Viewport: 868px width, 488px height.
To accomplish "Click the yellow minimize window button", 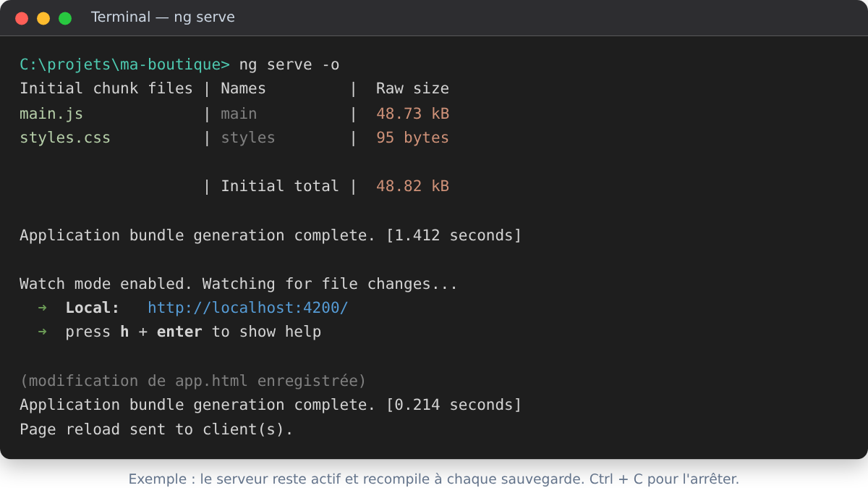I will click(x=43, y=18).
